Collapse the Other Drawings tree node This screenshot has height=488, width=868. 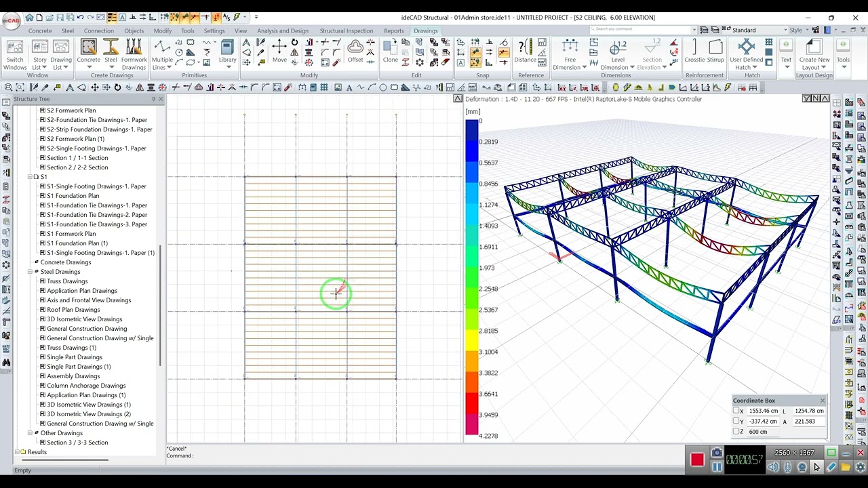[x=30, y=433]
